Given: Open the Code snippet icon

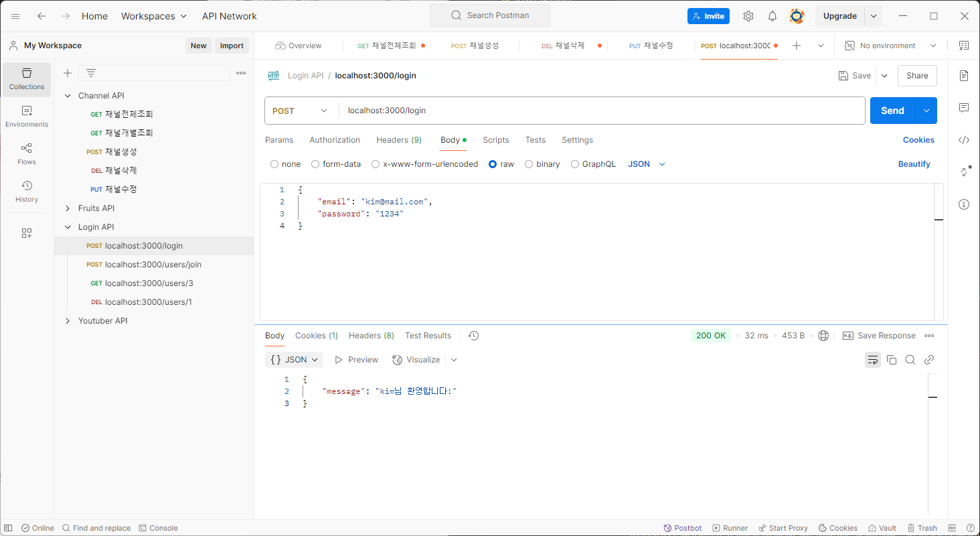Looking at the screenshot, I should tap(964, 140).
